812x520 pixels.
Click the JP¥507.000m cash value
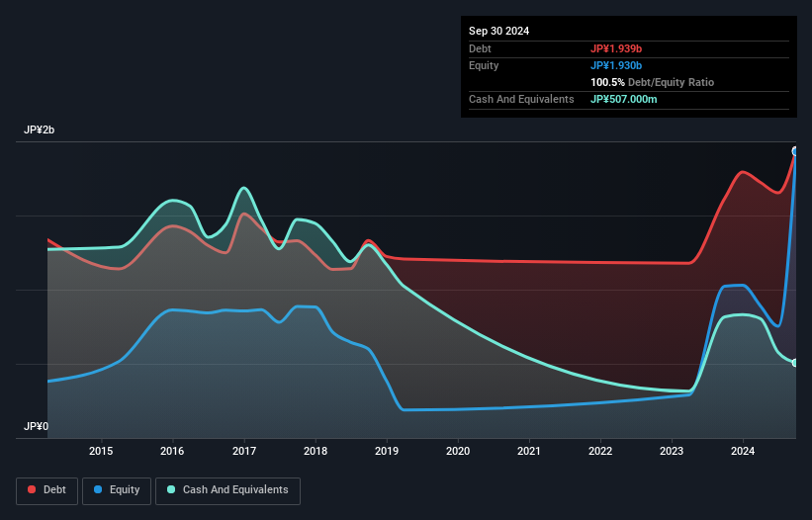(x=623, y=99)
